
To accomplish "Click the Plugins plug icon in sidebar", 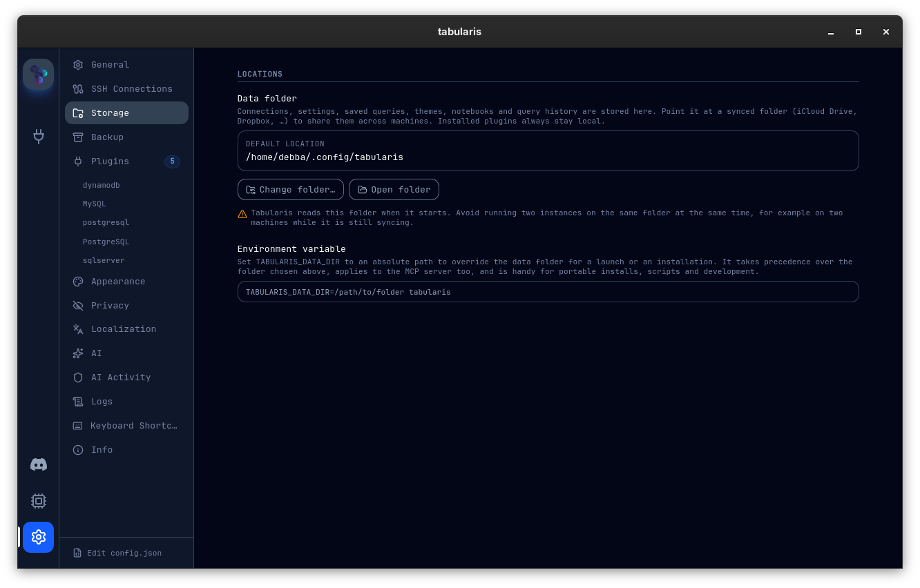I will (x=78, y=161).
